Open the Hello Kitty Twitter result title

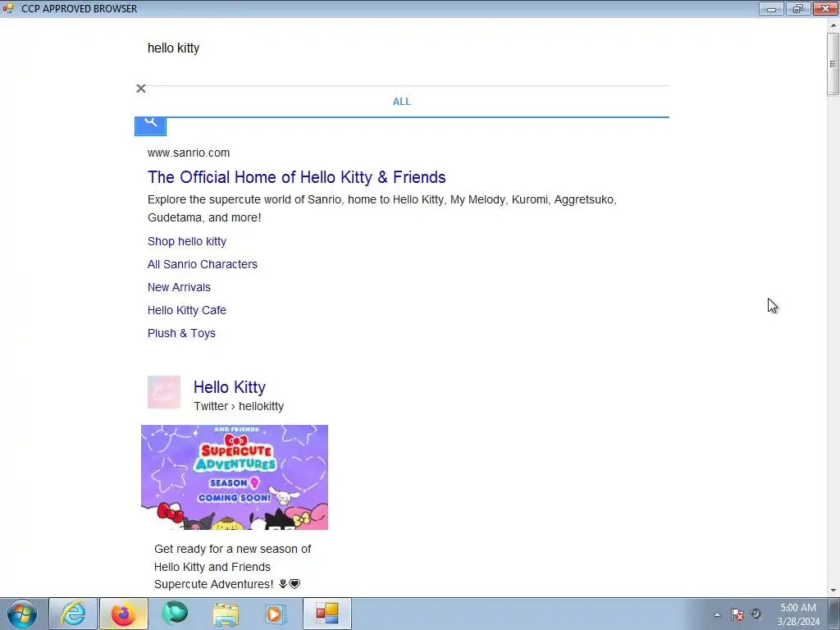[x=230, y=387]
